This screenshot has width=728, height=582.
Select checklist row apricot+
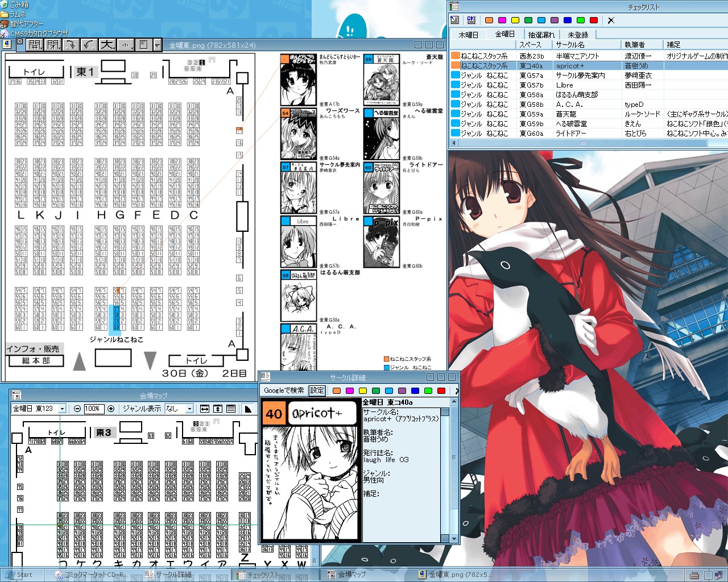tap(588, 66)
